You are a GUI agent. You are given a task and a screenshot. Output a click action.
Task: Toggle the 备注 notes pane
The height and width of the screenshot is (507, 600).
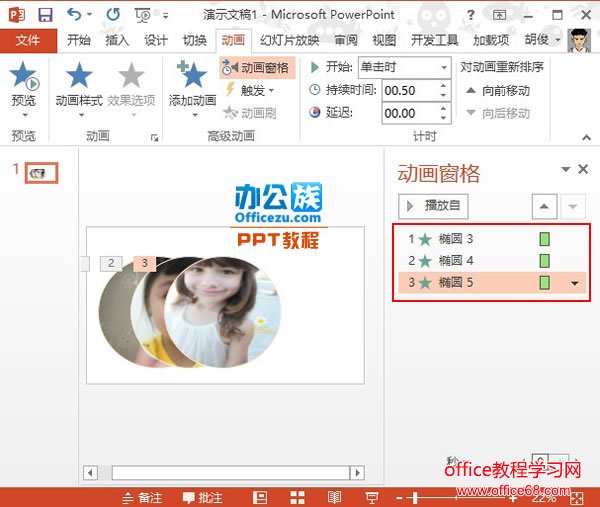pyautogui.click(x=142, y=498)
